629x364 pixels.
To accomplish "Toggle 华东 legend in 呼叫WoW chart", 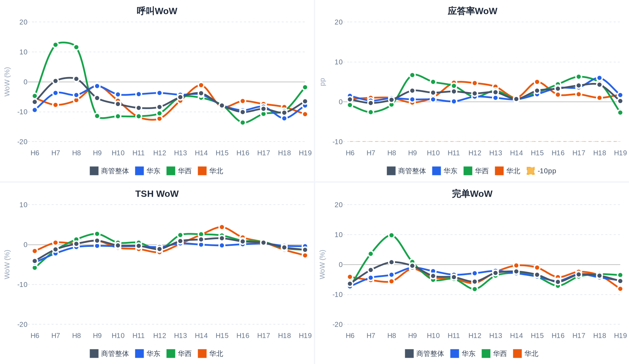I will [x=148, y=171].
